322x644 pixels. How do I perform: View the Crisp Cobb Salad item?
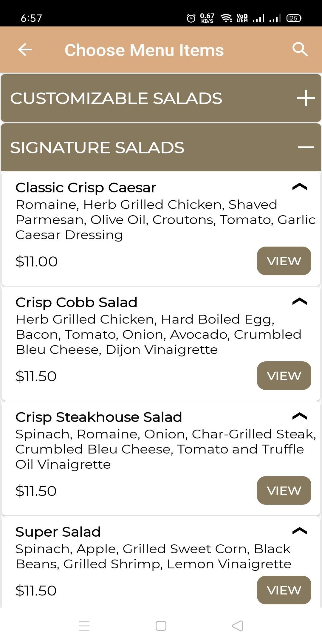click(x=284, y=376)
